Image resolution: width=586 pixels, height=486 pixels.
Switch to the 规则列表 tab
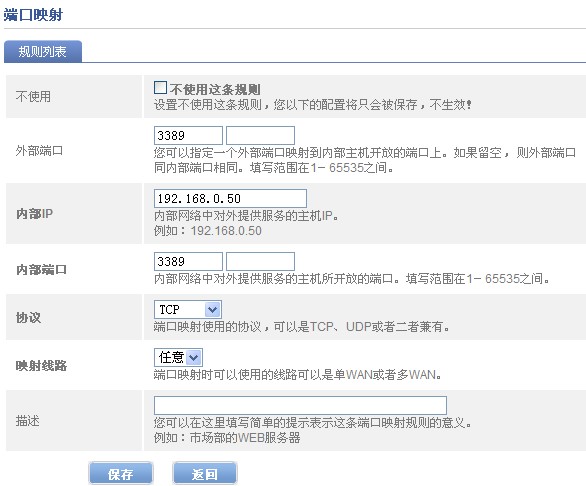point(43,52)
